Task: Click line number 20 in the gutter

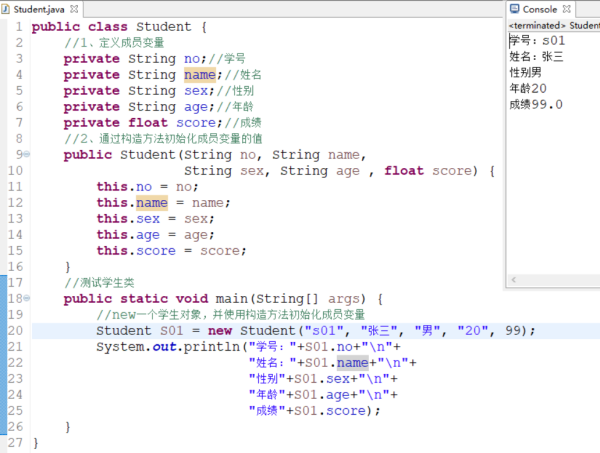Action: [x=14, y=331]
